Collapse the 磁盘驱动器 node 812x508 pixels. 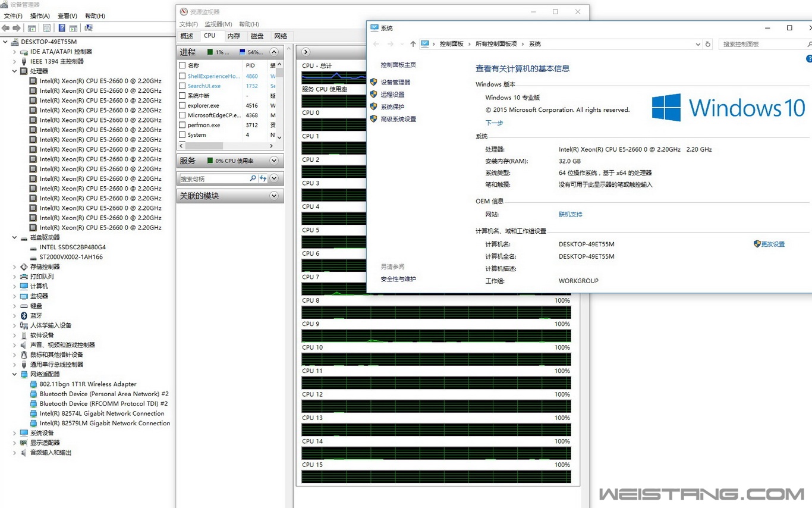(x=14, y=238)
